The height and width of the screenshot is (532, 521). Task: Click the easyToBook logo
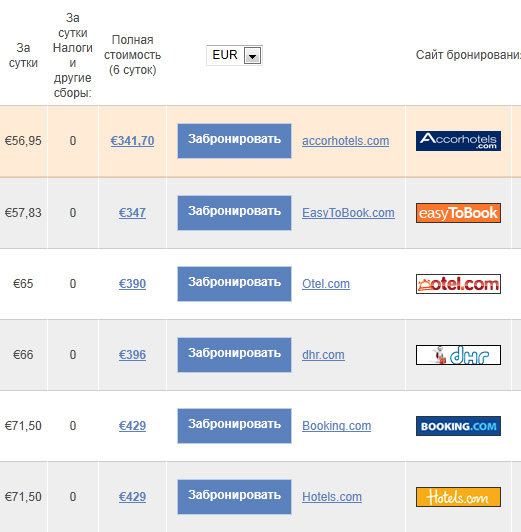(458, 213)
